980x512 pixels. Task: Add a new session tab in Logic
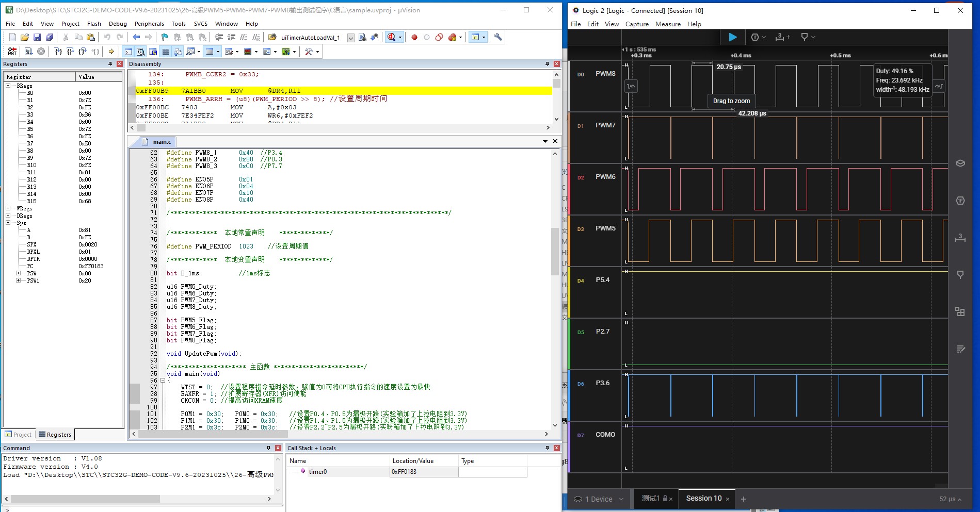pos(744,499)
